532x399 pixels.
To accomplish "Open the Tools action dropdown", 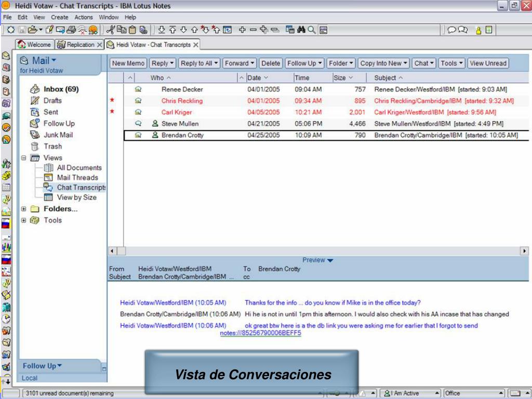I will pos(451,63).
